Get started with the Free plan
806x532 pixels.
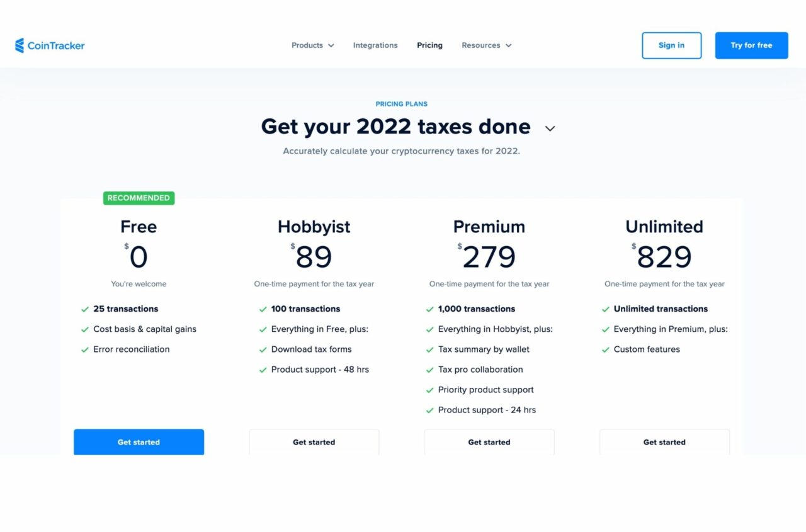pyautogui.click(x=139, y=442)
